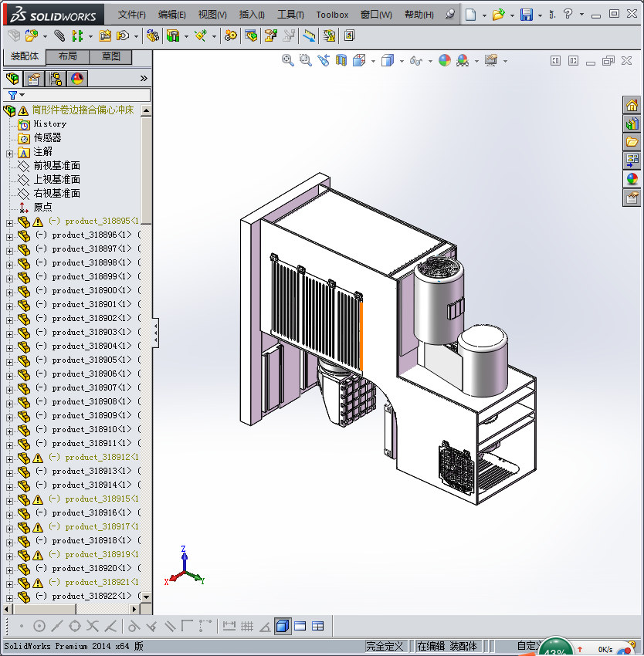Open the 视图(V) menu
The height and width of the screenshot is (656, 644).
pyautogui.click(x=212, y=15)
